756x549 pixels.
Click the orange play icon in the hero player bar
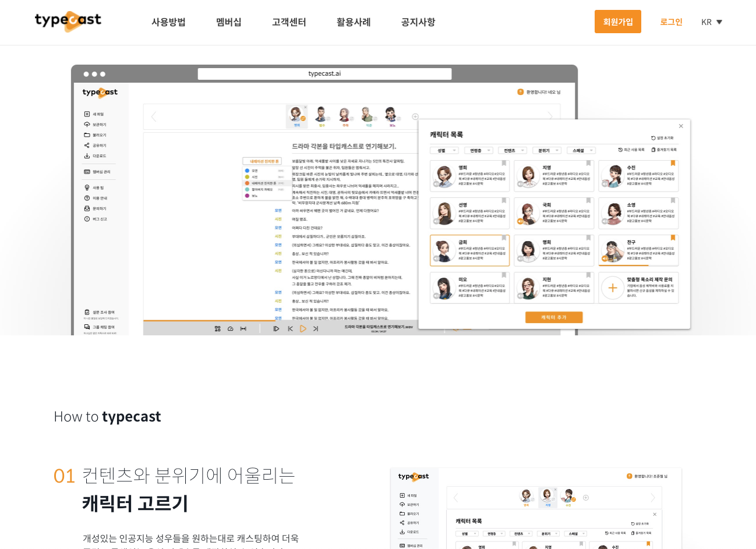pos(303,329)
